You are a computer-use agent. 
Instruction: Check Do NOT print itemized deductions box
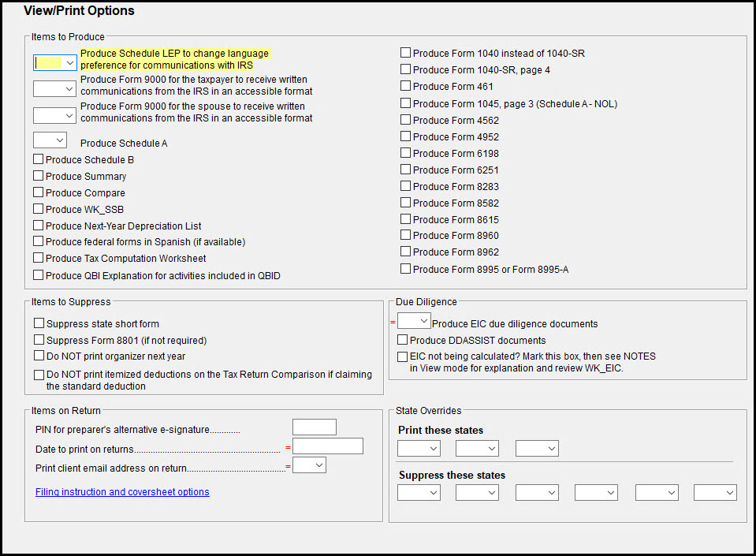39,375
